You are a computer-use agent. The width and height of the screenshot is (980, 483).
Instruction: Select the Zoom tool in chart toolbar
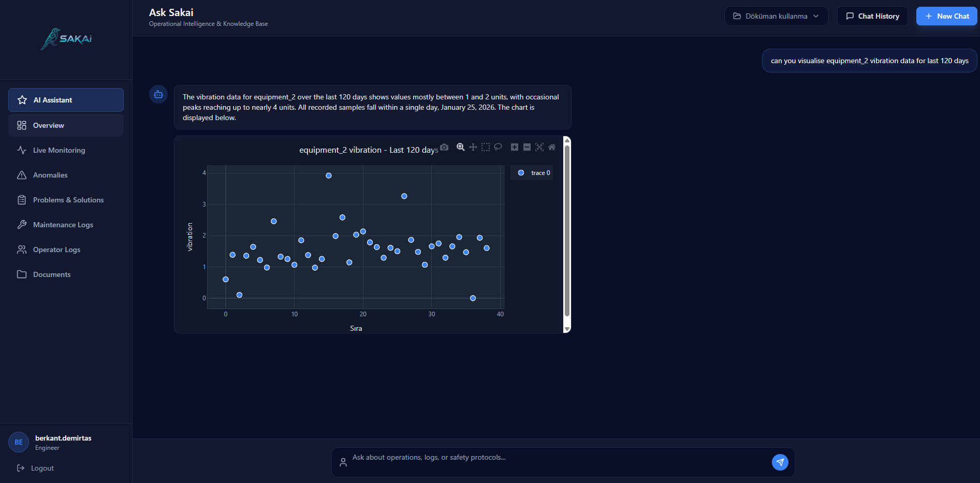(460, 147)
